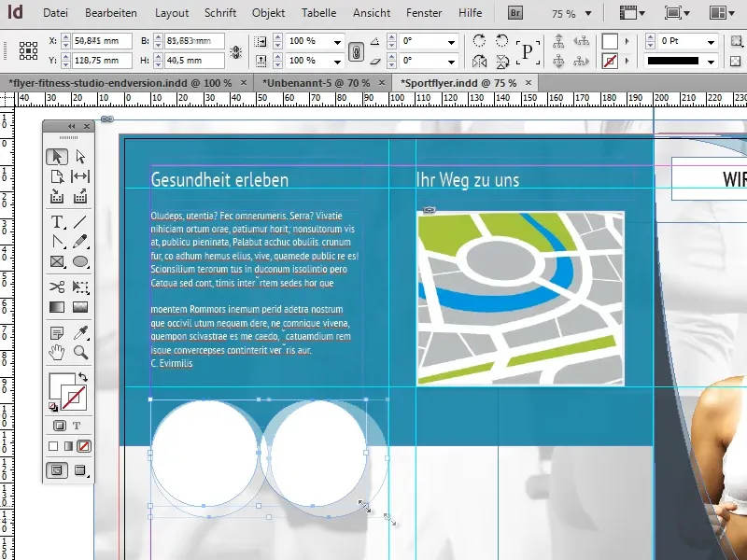This screenshot has height=560, width=747.
Task: Select the Type tool
Action: (57, 222)
